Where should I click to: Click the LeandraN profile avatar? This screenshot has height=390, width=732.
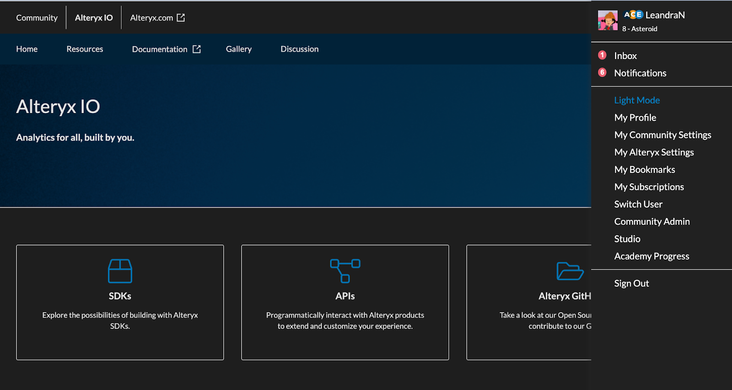[x=608, y=20]
